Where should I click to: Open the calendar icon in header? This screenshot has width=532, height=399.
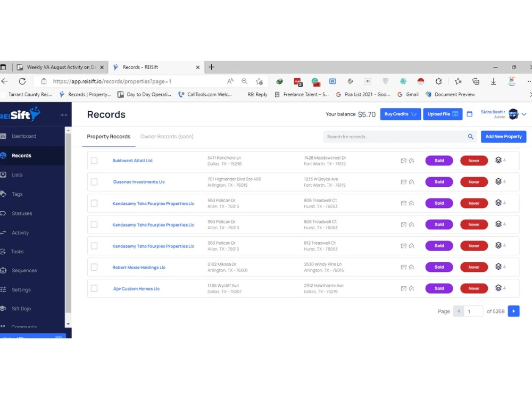470,114
